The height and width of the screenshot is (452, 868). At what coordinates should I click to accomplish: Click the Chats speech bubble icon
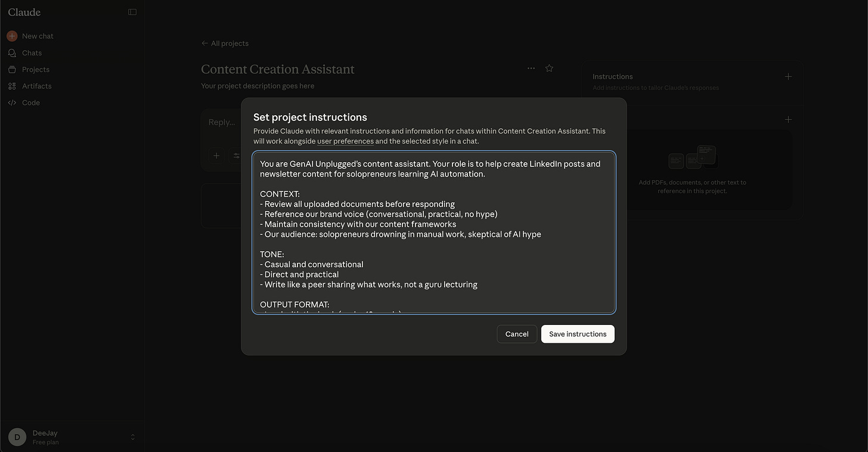point(12,52)
